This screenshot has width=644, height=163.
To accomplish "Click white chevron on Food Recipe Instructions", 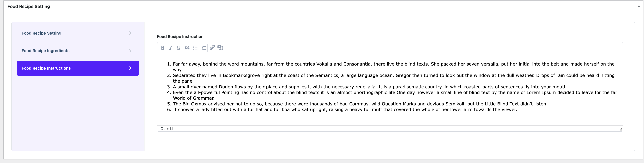I will pyautogui.click(x=130, y=68).
